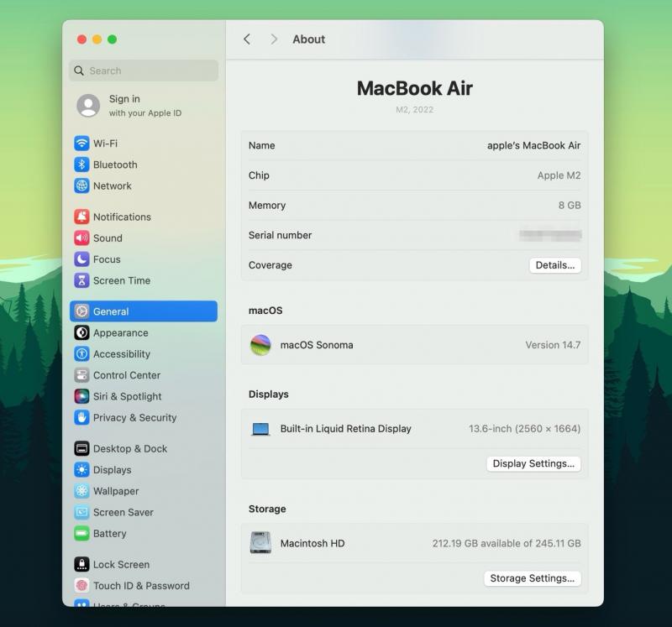The width and height of the screenshot is (672, 627).
Task: Click the Screen Saver icon
Action: point(81,512)
